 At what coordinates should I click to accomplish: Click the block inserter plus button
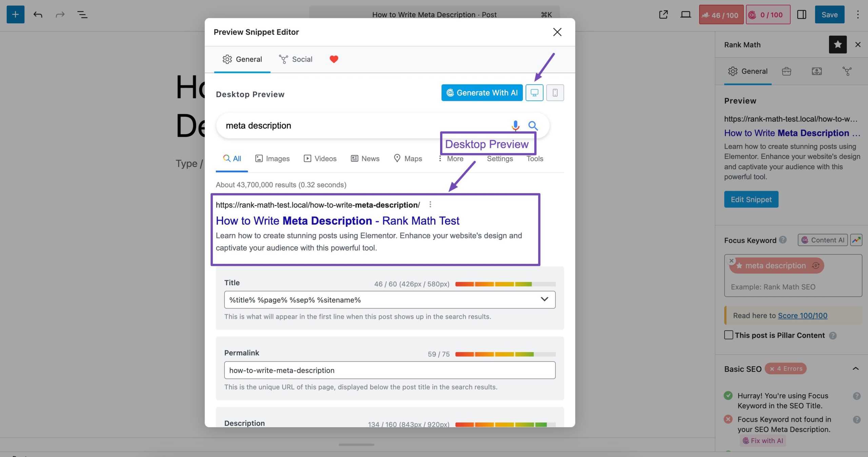point(15,15)
